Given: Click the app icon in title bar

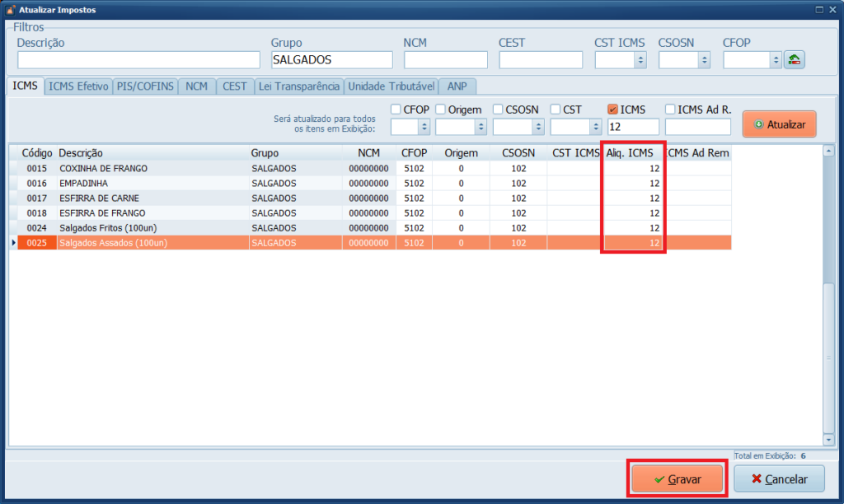Looking at the screenshot, I should pyautogui.click(x=10, y=10).
